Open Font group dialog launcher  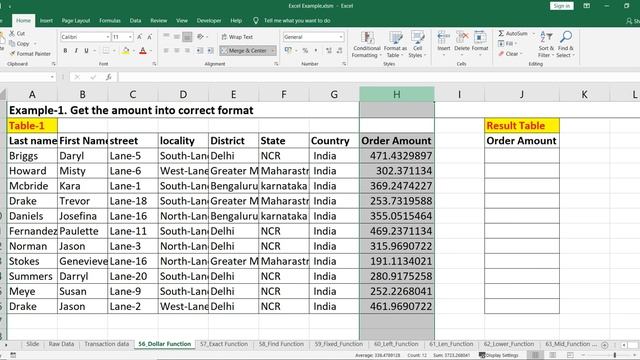[154, 64]
